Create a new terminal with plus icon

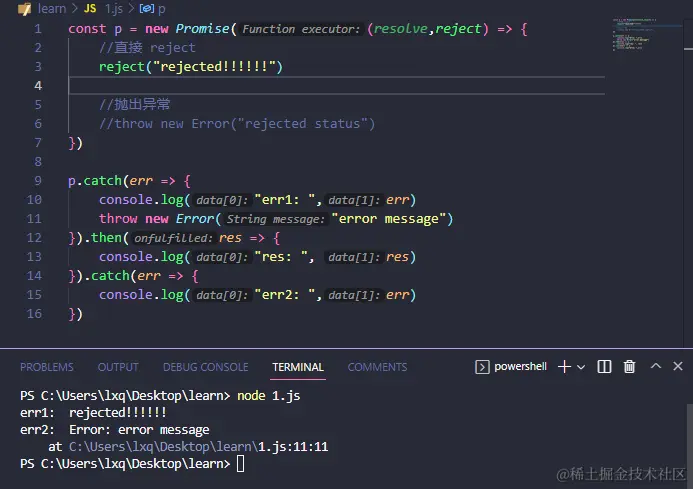[564, 367]
